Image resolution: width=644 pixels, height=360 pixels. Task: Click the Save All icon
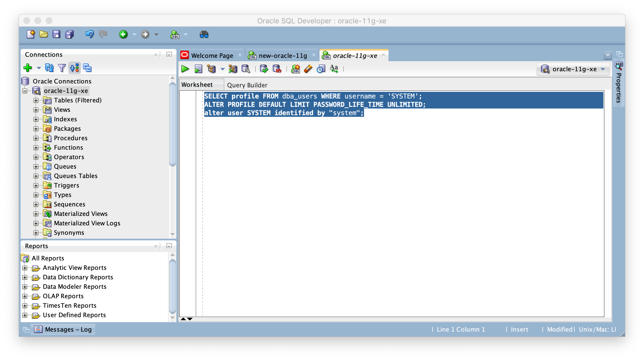pyautogui.click(x=69, y=34)
